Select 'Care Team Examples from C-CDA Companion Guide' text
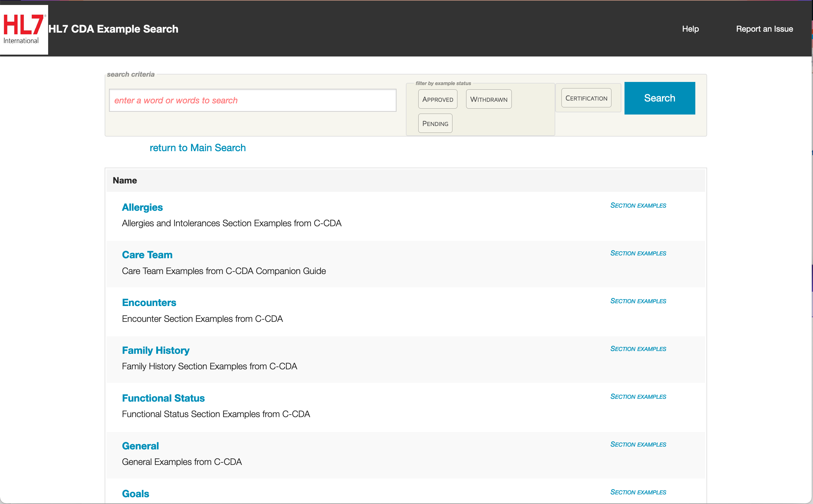813x504 pixels. [x=224, y=271]
